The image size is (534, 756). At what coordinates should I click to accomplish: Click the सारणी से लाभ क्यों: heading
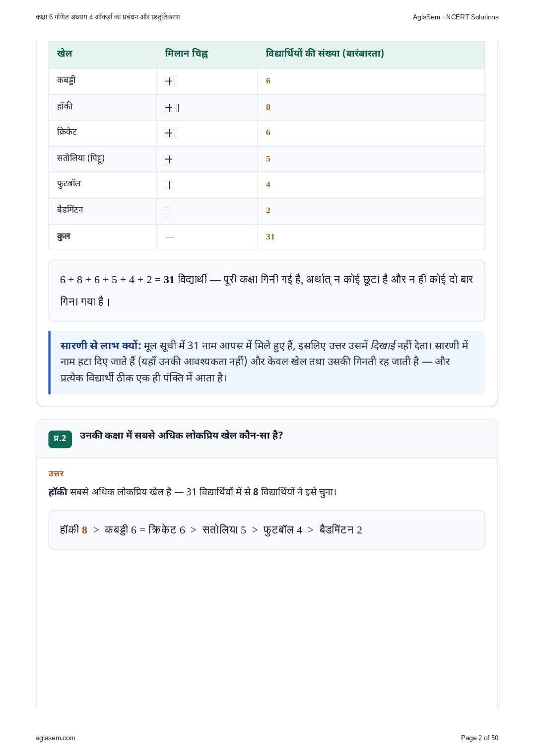101,345
